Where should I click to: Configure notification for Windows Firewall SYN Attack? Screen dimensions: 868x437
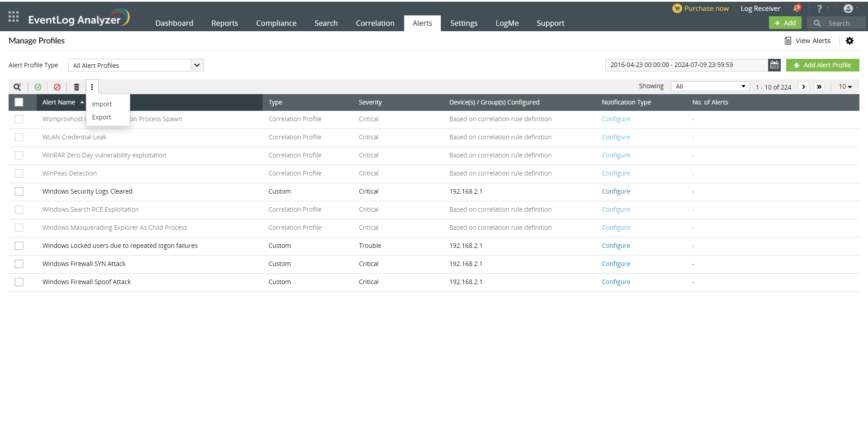(x=616, y=264)
